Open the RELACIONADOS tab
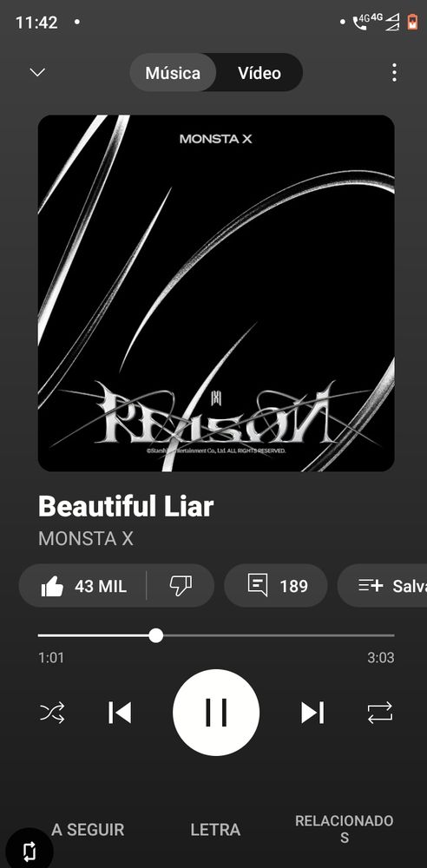The width and height of the screenshot is (427, 868). tap(344, 829)
